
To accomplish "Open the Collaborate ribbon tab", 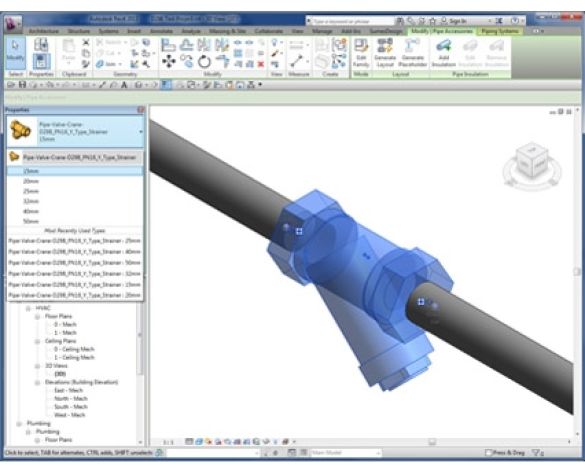I will [269, 31].
